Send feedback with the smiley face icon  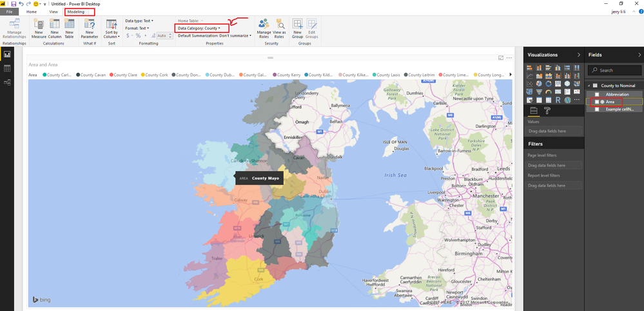(35, 4)
